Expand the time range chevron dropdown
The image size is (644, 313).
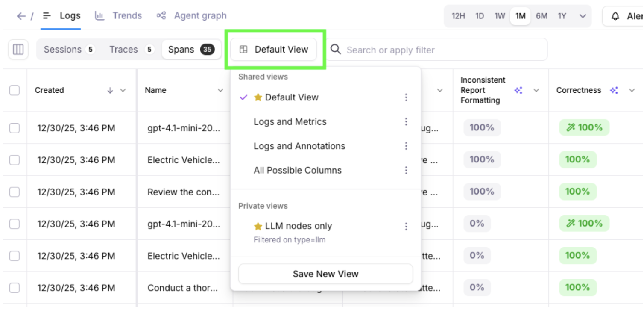click(x=583, y=16)
